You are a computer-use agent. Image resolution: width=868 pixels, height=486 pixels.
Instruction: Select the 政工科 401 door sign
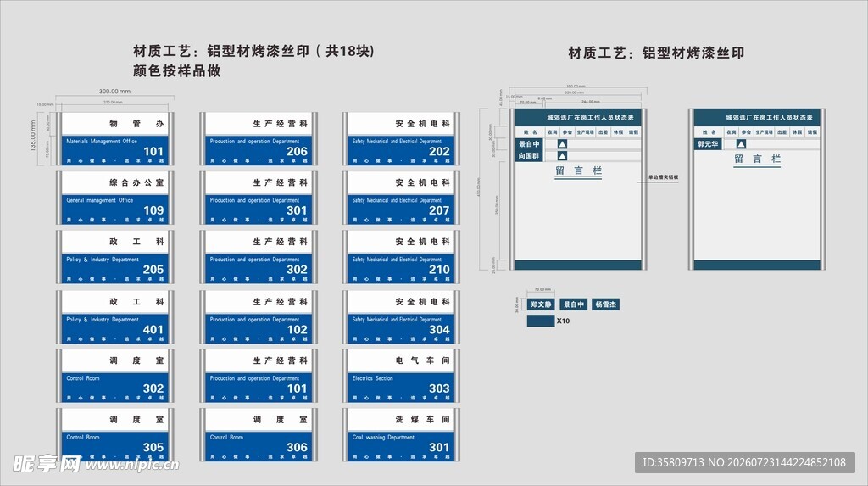pos(115,317)
